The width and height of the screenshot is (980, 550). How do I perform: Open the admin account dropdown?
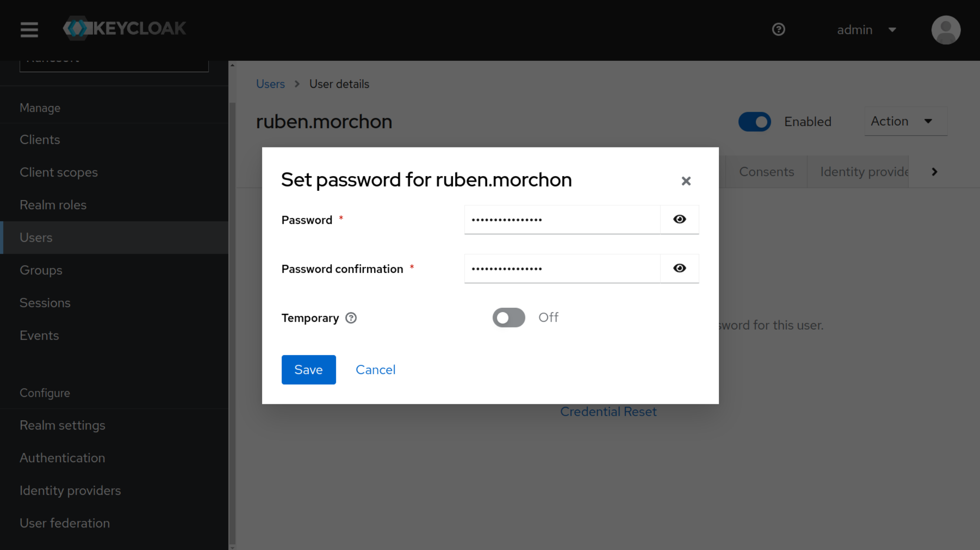866,30
